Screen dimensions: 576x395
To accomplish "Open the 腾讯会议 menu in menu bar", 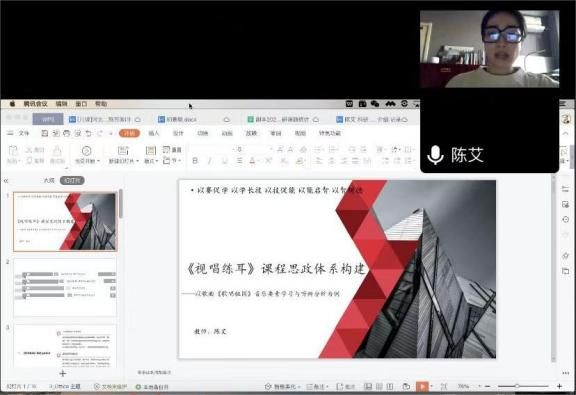I will click(x=35, y=104).
